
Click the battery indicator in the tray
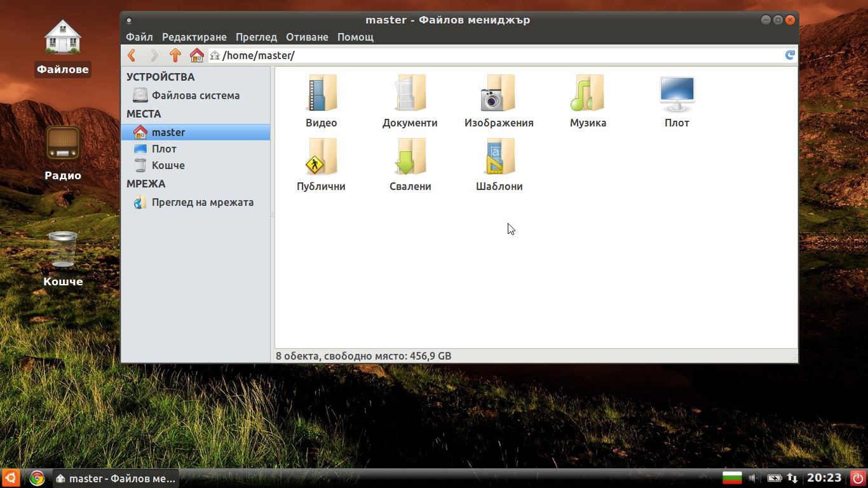click(x=774, y=478)
